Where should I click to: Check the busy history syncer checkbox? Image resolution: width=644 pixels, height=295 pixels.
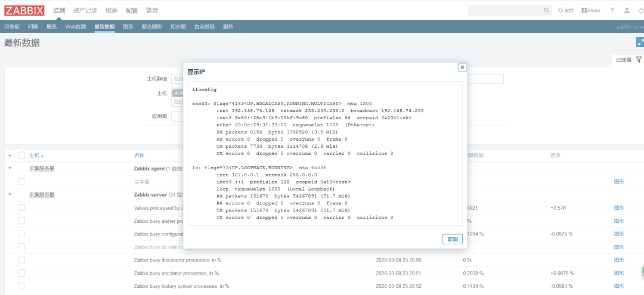22,286
